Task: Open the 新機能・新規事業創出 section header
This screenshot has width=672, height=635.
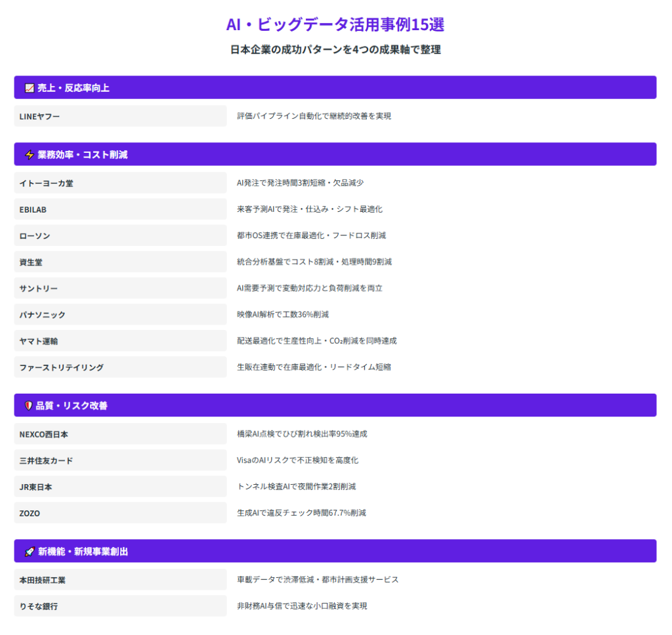Action: point(335,552)
